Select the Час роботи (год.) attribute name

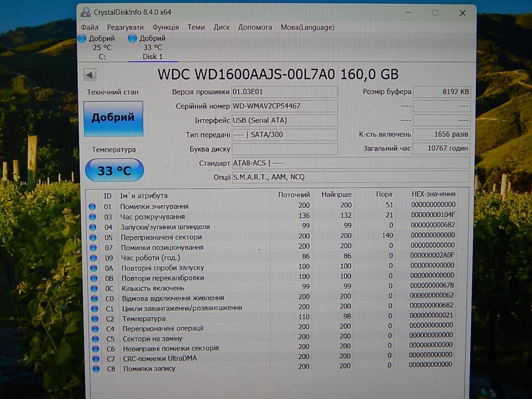pos(151,258)
